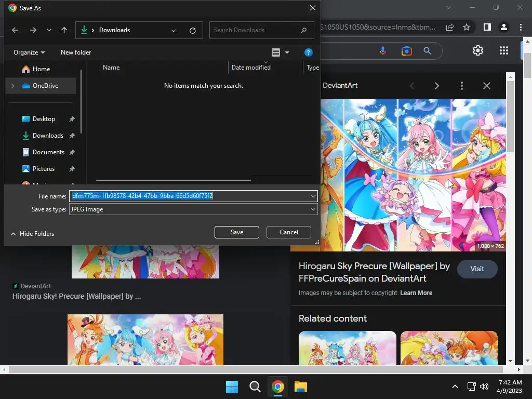Viewport: 532px width, 399px height.
Task: Click Google search magnifier button
Action: (x=427, y=51)
